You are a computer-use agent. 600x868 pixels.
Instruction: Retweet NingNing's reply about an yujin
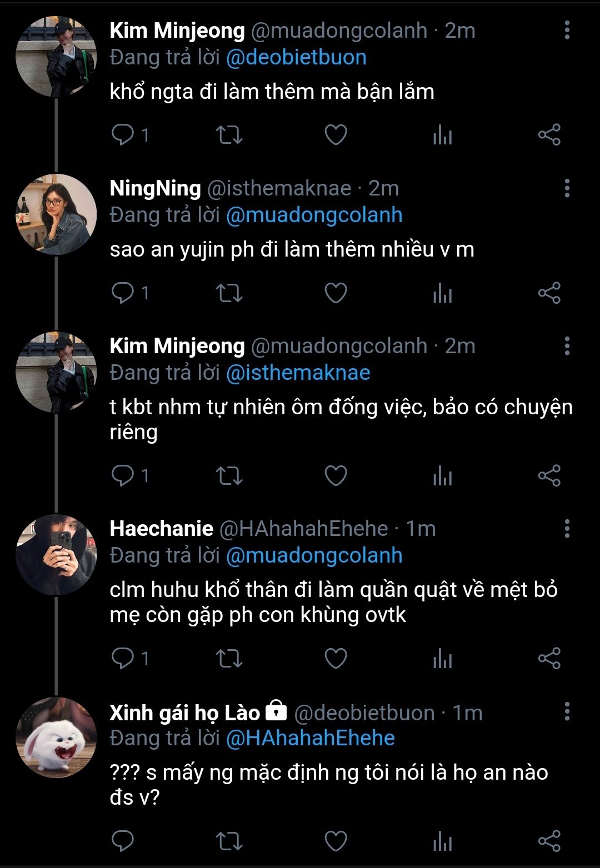pos(229,293)
